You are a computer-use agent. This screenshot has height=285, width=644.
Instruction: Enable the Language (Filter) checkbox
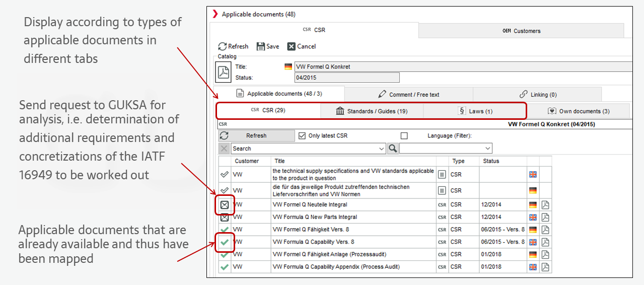coord(404,136)
